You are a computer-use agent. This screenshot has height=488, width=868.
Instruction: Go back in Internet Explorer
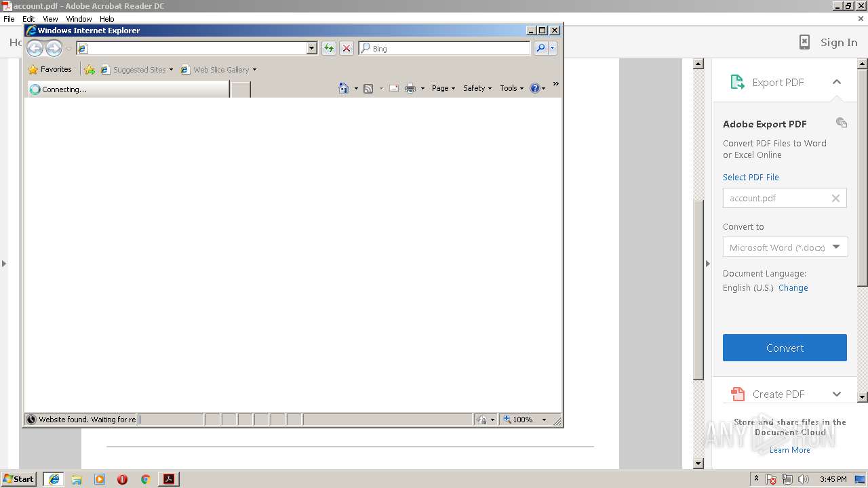[35, 48]
